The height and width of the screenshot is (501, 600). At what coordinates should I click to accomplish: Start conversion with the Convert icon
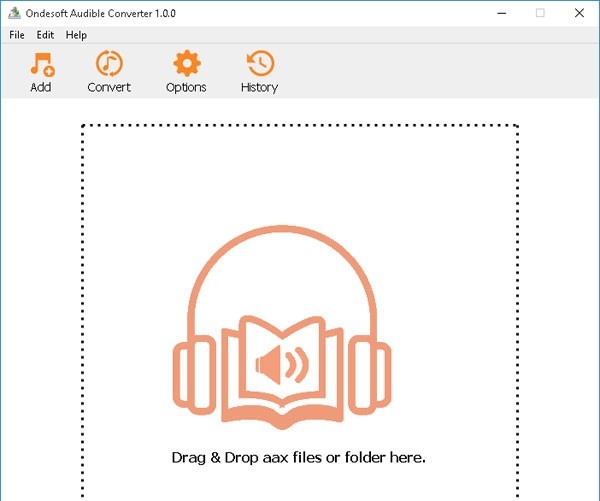point(109,64)
